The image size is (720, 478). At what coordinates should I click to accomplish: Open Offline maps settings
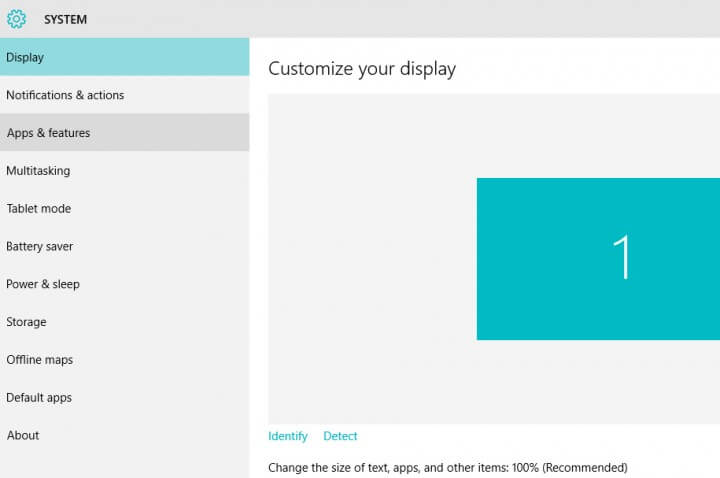click(x=124, y=360)
